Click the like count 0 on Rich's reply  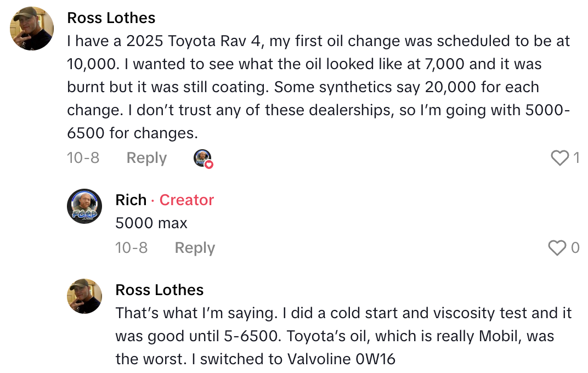[575, 248]
